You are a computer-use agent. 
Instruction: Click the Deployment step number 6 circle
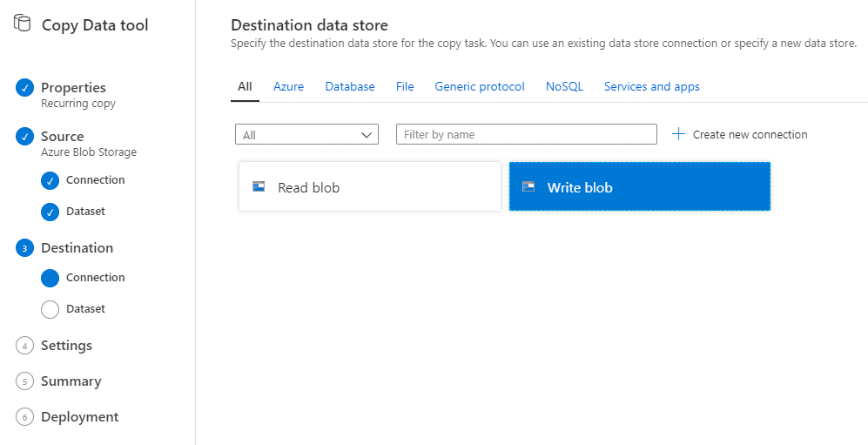[25, 417]
